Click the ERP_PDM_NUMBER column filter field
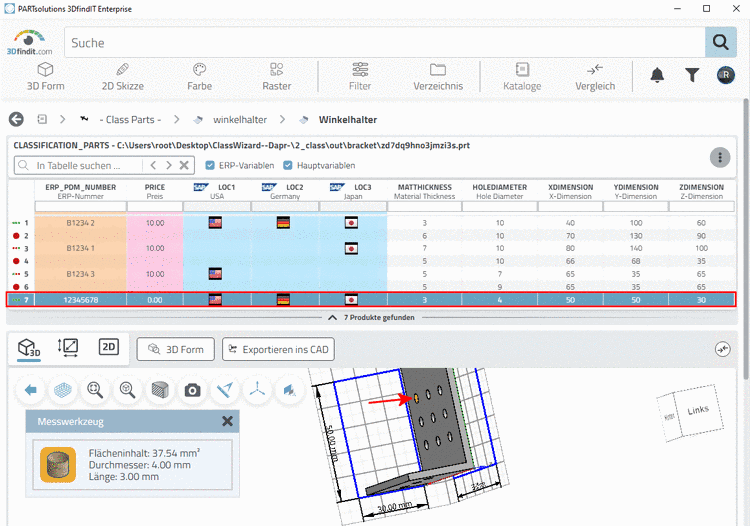This screenshot has width=750, height=526. pos(80,207)
